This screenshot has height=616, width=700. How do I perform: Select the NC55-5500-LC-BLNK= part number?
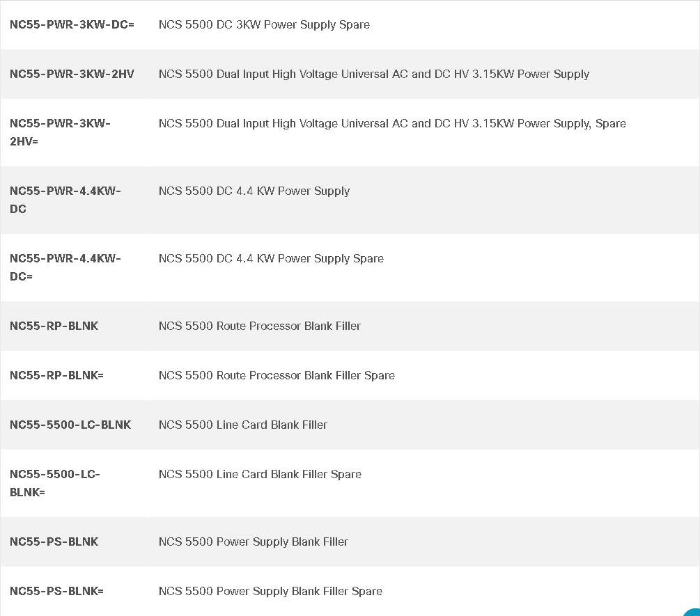click(x=55, y=483)
